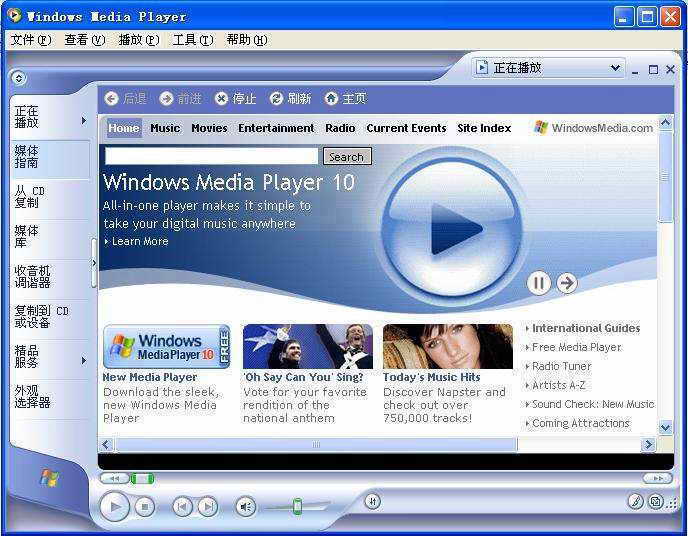Click the fast forward button on the seek bar
Image resolution: width=688 pixels, height=536 pixels.
pyautogui.click(x=657, y=479)
